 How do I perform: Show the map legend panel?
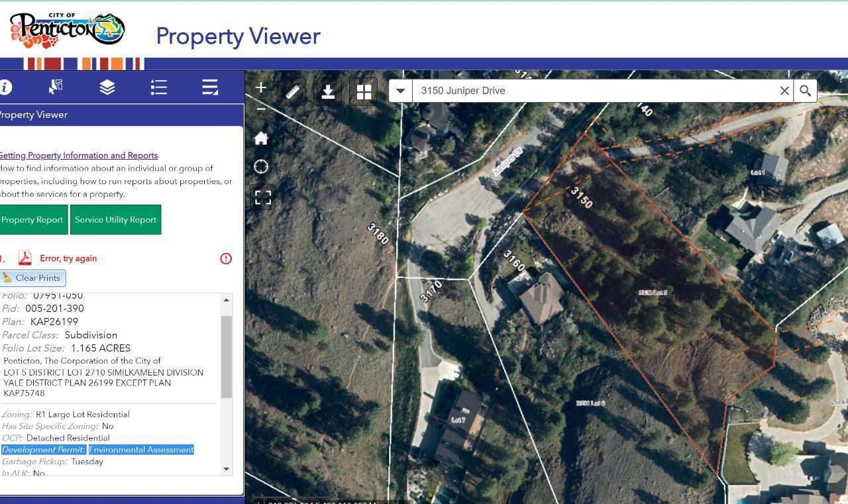[158, 87]
